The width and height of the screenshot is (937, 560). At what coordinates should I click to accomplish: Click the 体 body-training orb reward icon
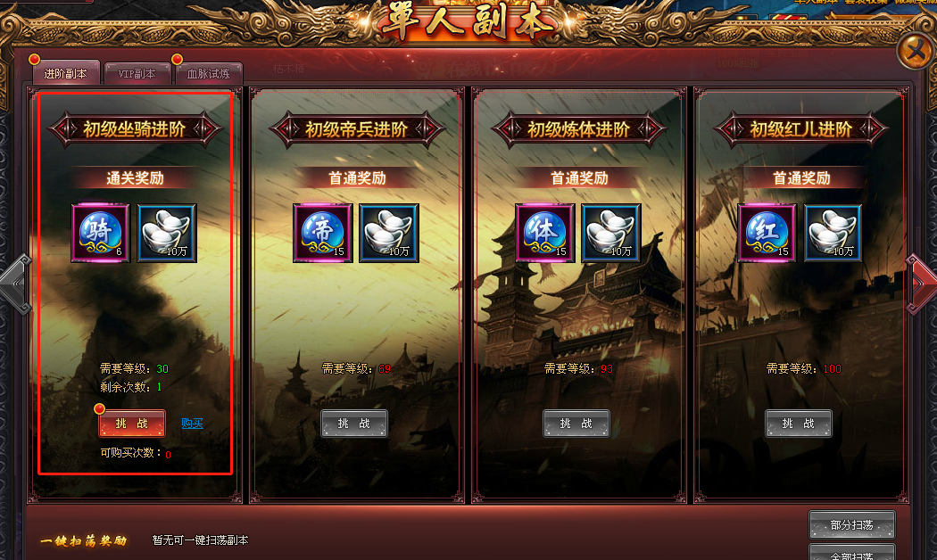pyautogui.click(x=545, y=233)
